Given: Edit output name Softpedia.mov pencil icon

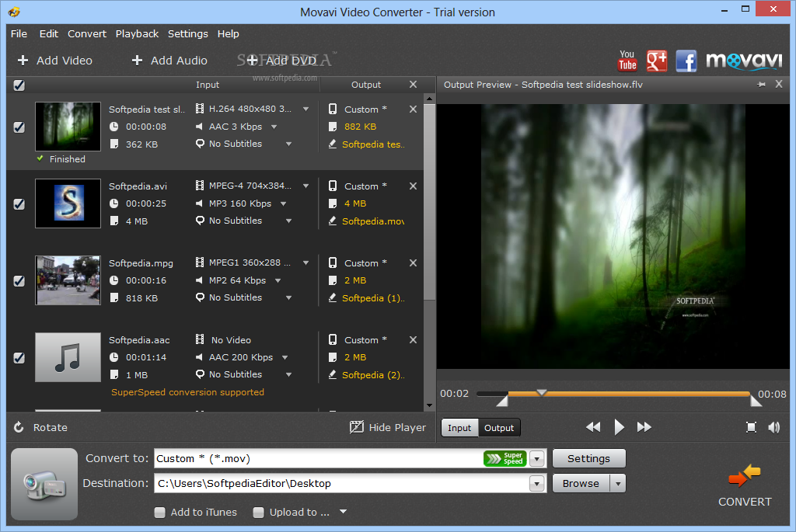Looking at the screenshot, I should tap(333, 221).
